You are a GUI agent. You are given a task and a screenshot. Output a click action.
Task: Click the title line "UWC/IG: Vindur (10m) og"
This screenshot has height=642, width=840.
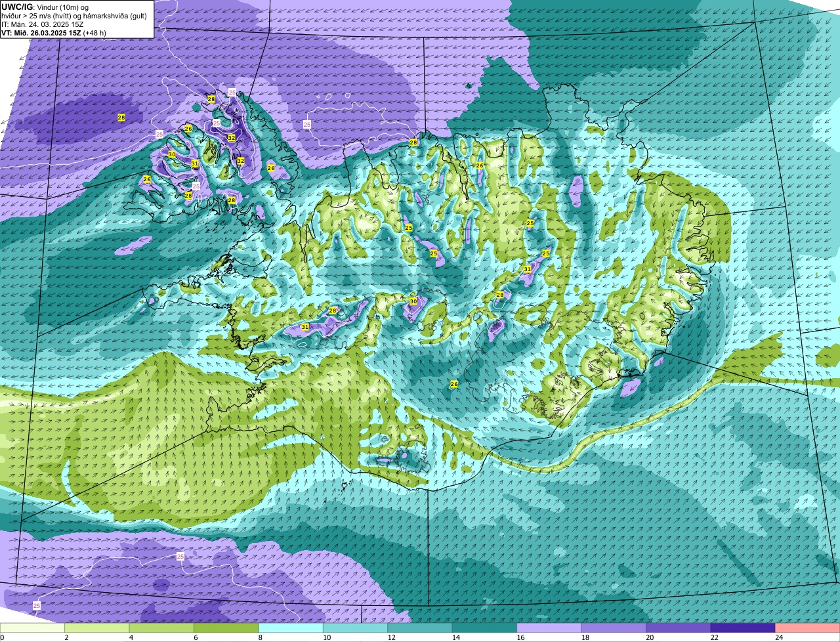tap(45, 7)
